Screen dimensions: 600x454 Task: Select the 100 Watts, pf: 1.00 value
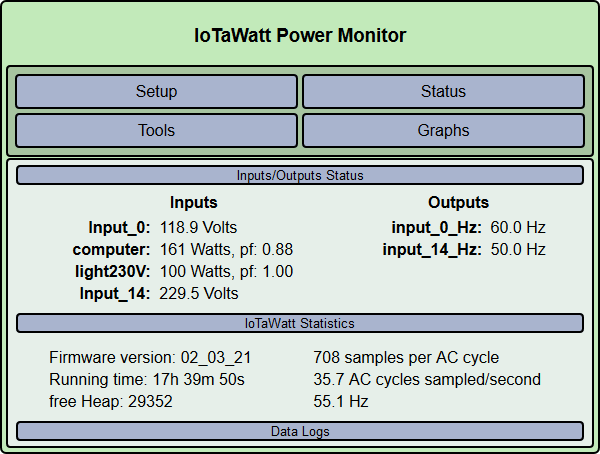[x=227, y=271]
